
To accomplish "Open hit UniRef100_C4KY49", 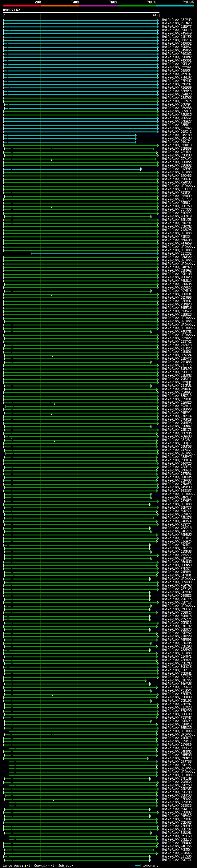I will (177, 267).
